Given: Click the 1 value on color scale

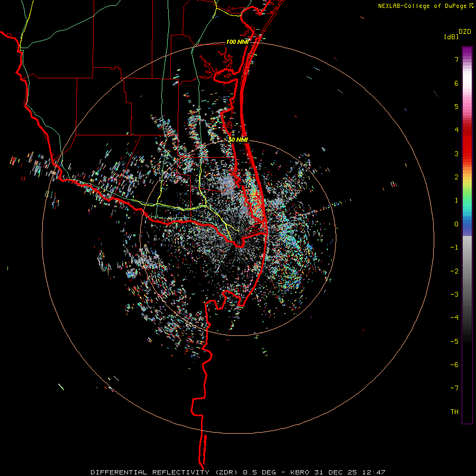Looking at the screenshot, I should click(x=456, y=200).
